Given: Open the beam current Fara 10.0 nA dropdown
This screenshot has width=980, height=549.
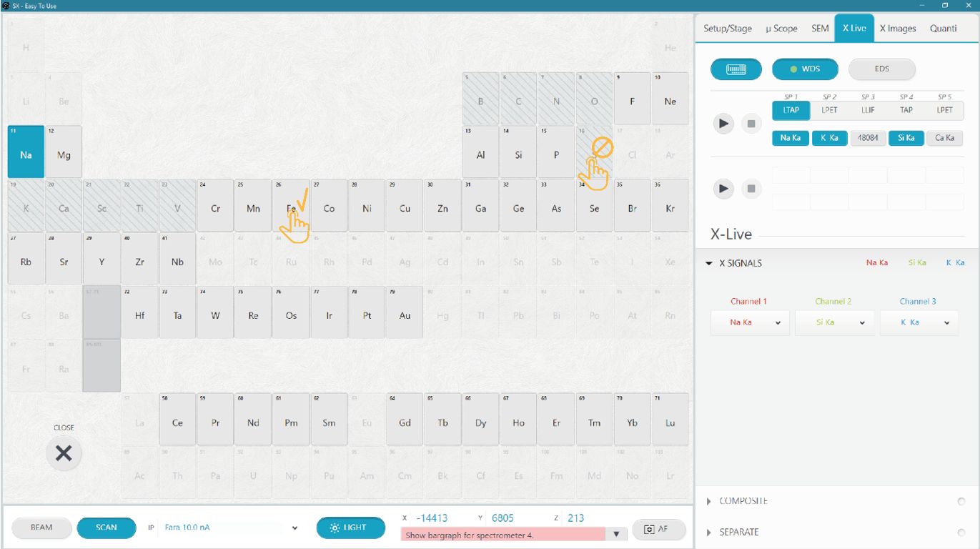Looking at the screenshot, I should (227, 528).
